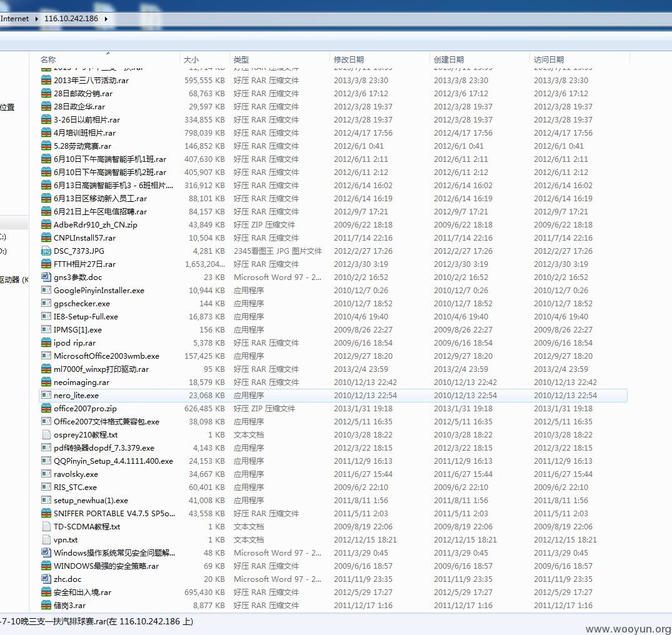Click the ZIP icon of AdbeRdr910_zh_CN.zip
The width and height of the screenshot is (672, 635).
pos(46,224)
